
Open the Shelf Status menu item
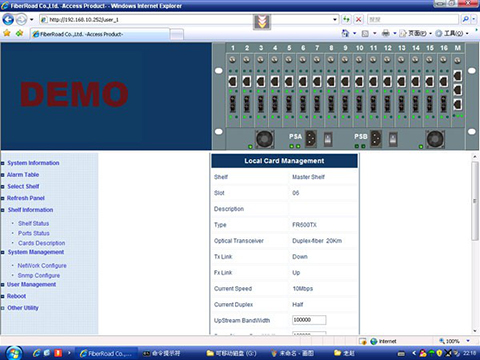pos(34,223)
